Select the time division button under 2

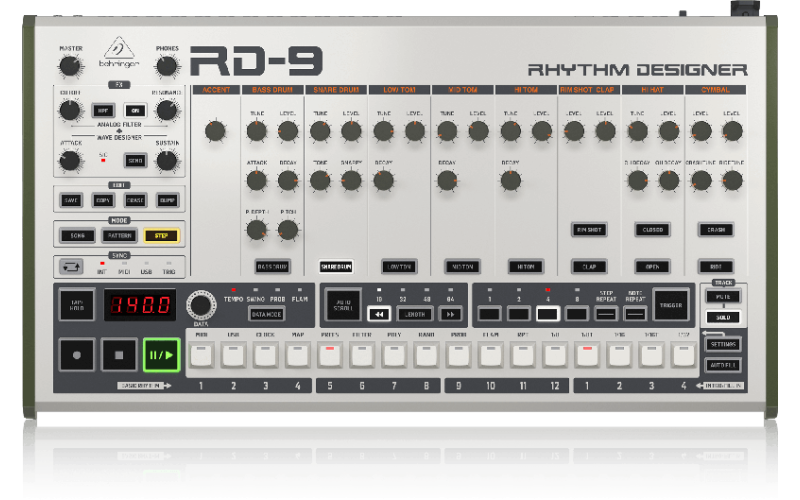pyautogui.click(x=519, y=314)
